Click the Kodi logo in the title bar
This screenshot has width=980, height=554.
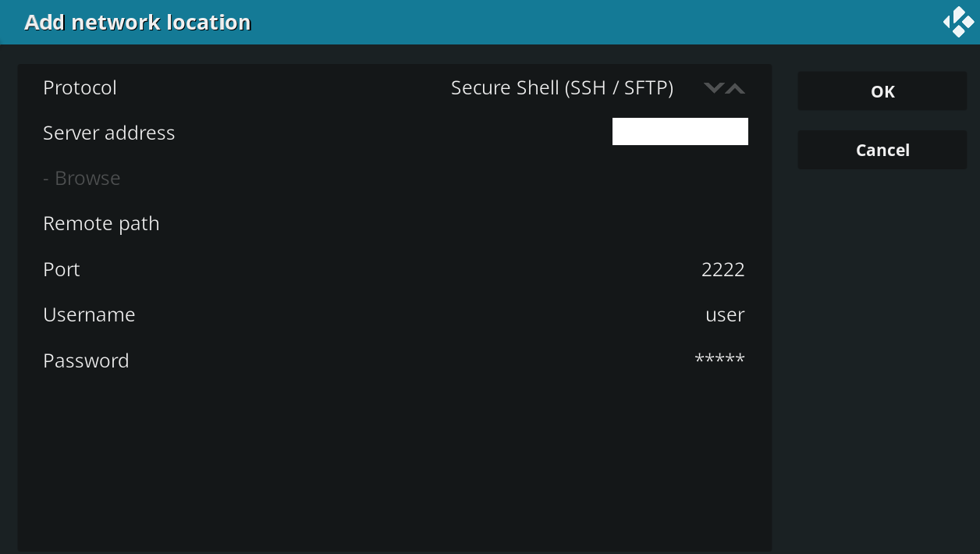958,22
